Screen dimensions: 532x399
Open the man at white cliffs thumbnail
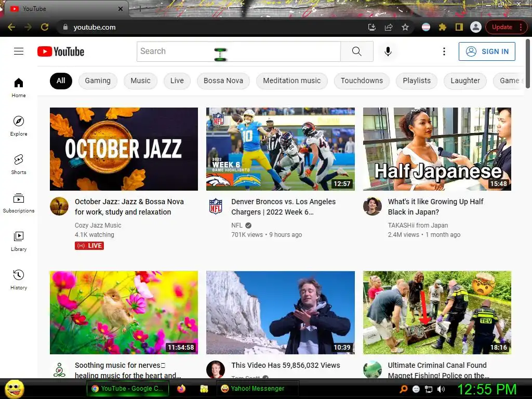(x=281, y=312)
